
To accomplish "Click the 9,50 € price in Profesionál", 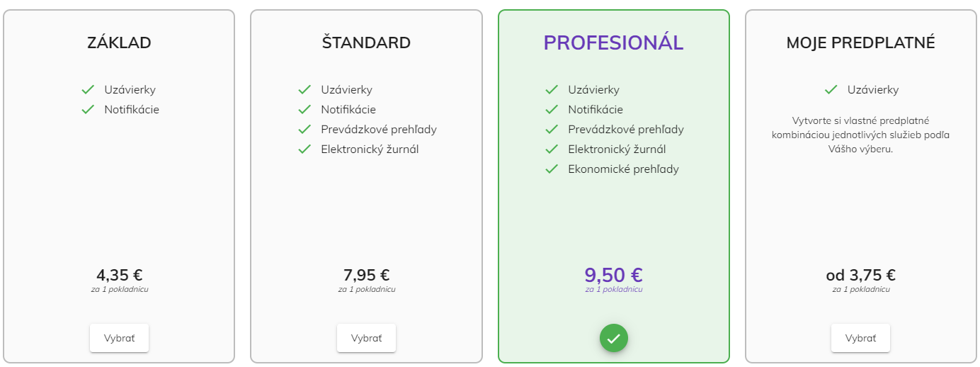I will pyautogui.click(x=613, y=275).
